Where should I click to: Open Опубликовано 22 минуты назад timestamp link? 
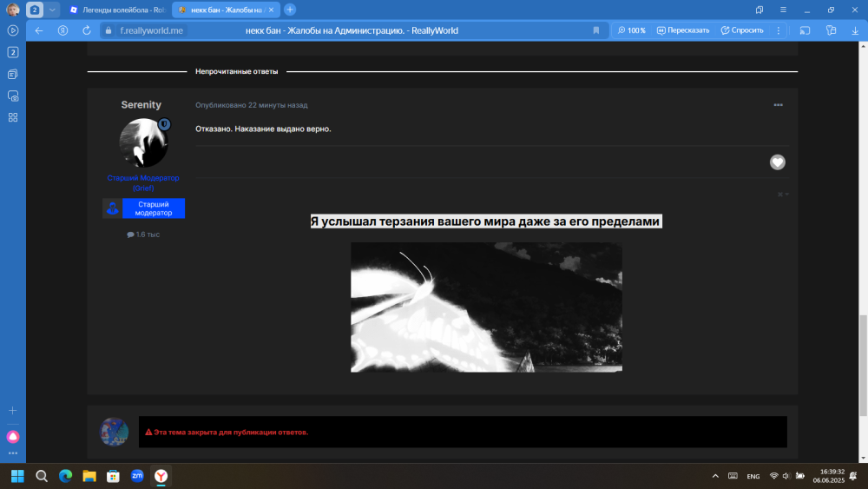pos(252,105)
